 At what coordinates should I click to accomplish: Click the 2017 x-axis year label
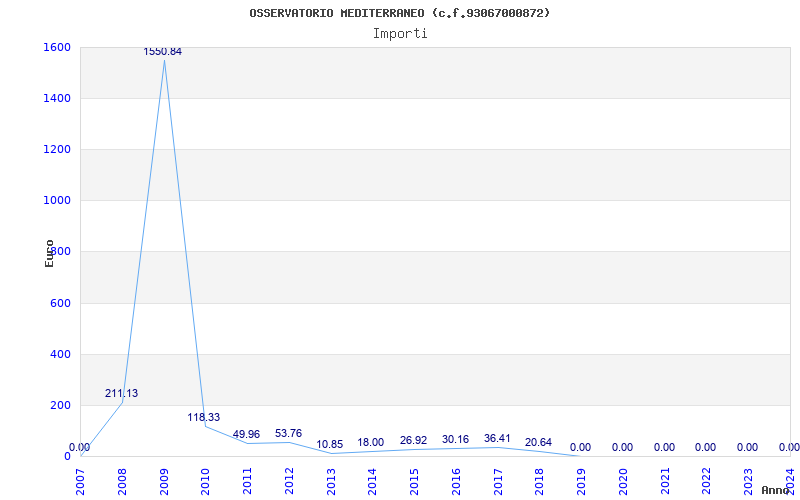(498, 482)
